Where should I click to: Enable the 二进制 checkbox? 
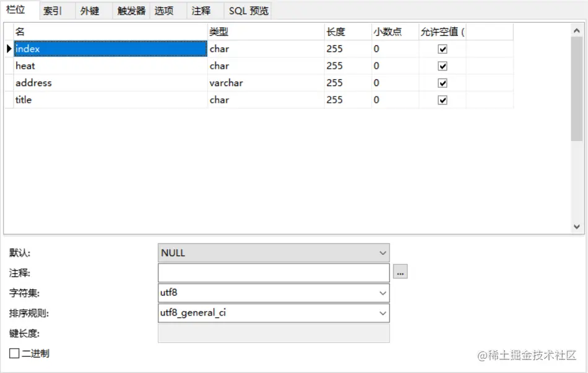tap(14, 353)
